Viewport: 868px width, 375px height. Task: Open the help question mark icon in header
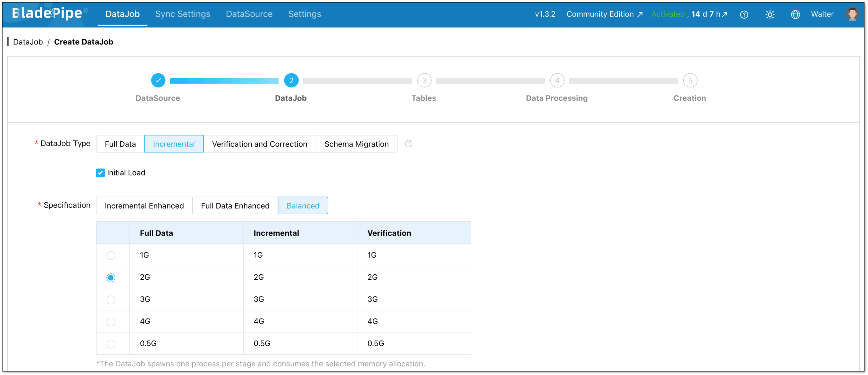coord(744,15)
